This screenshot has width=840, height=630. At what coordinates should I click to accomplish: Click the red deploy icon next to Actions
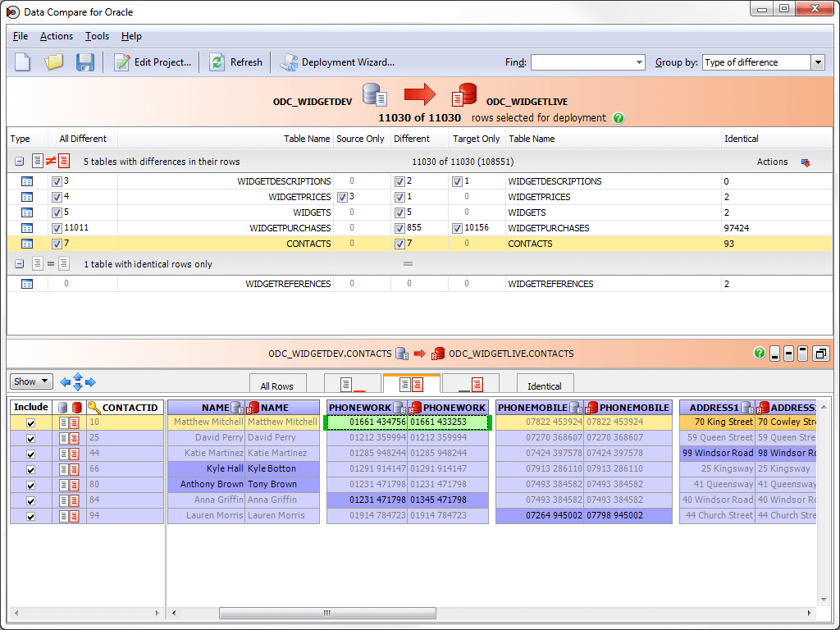pos(805,162)
